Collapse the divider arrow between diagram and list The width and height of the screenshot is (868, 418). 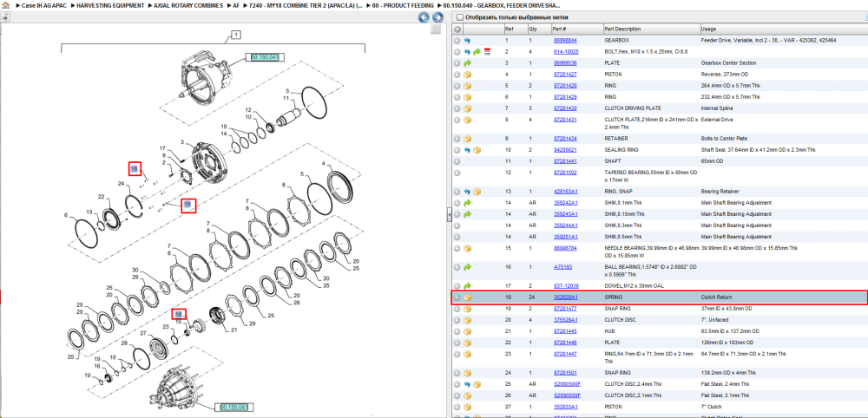tap(449, 215)
